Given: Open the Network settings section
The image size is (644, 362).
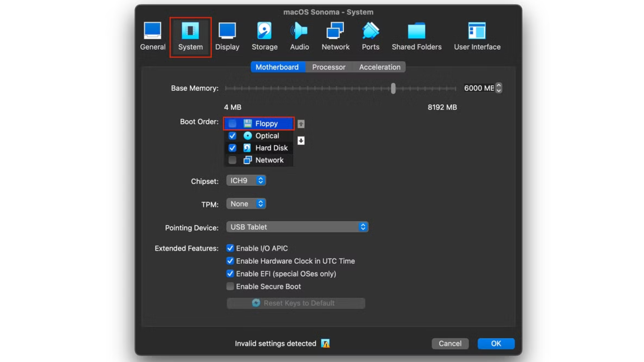Looking at the screenshot, I should [x=335, y=36].
